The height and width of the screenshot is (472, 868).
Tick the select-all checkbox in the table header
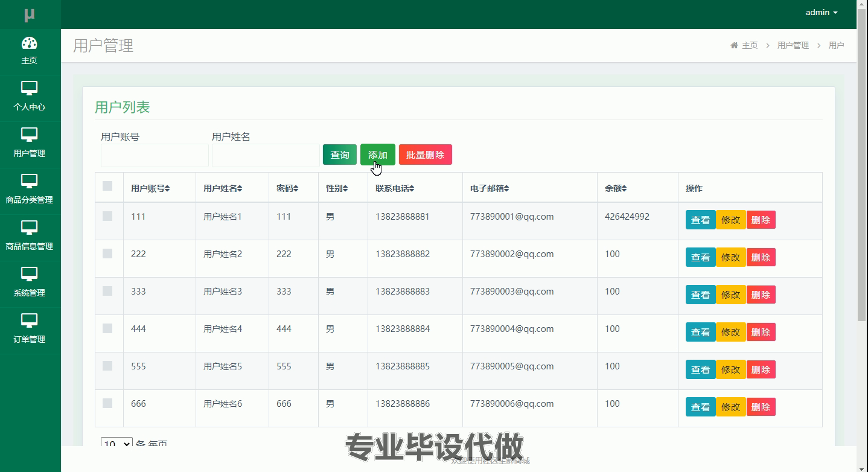pos(107,186)
